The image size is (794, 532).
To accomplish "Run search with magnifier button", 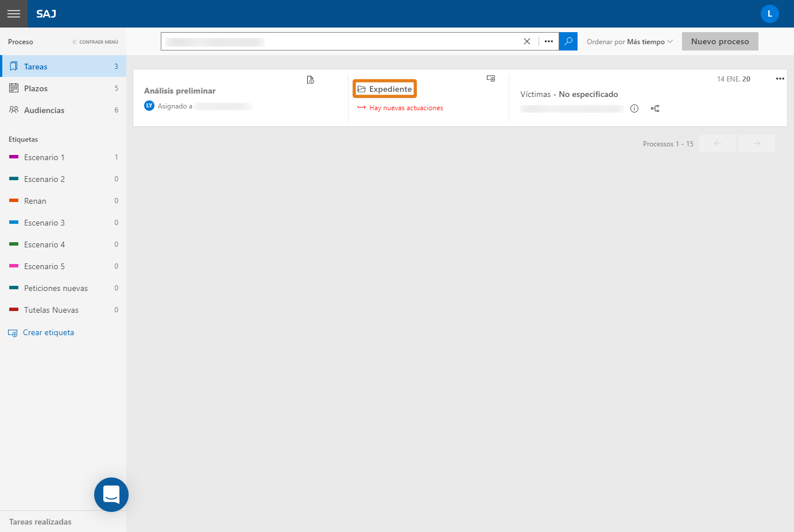I will click(x=568, y=41).
